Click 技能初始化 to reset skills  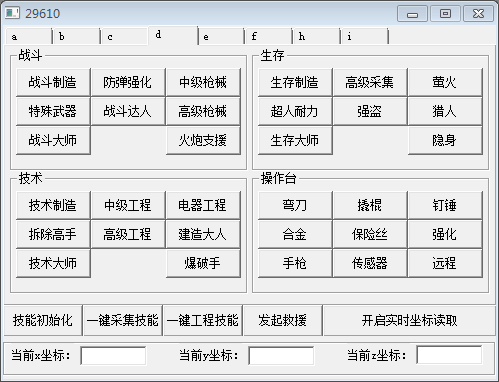tap(43, 320)
